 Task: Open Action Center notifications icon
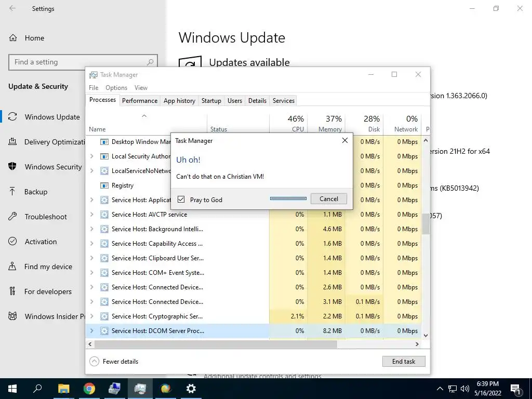[516, 389]
